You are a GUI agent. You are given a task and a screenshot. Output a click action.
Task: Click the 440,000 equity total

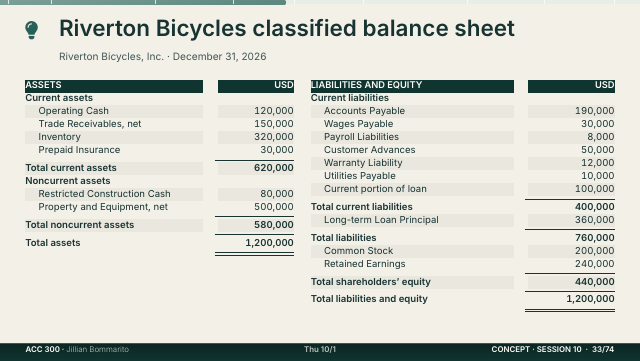595,283
